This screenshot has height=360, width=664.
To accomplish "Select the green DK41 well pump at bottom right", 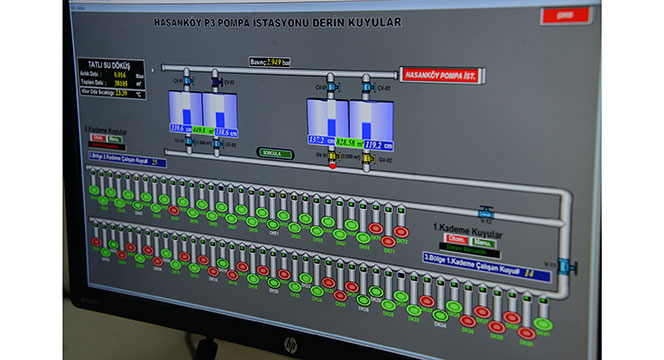I will pos(543,324).
